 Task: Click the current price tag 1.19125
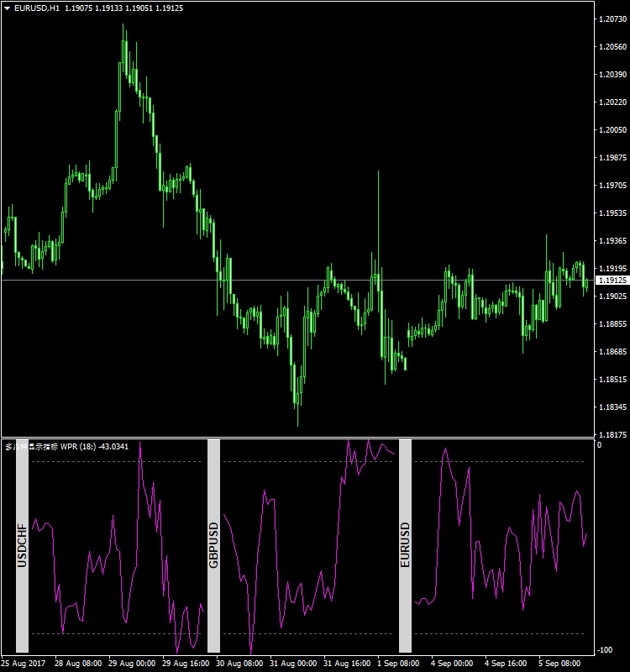coord(611,280)
